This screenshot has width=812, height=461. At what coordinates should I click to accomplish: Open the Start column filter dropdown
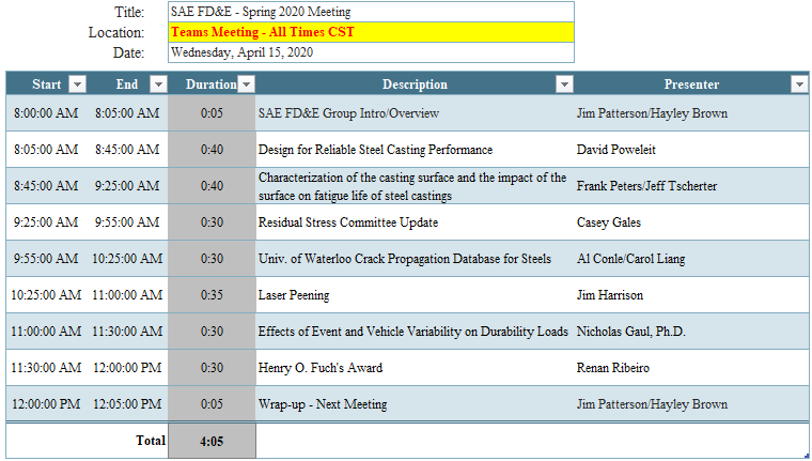coord(77,85)
